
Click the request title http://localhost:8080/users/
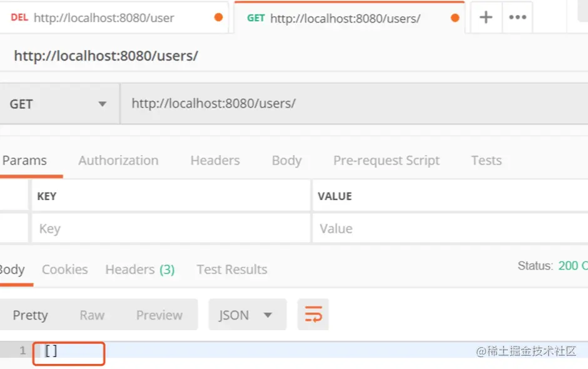click(x=106, y=56)
